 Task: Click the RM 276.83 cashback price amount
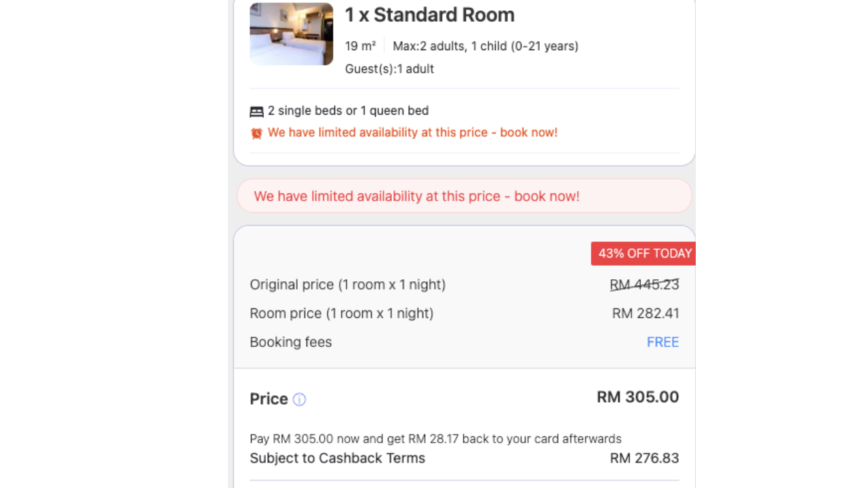644,458
